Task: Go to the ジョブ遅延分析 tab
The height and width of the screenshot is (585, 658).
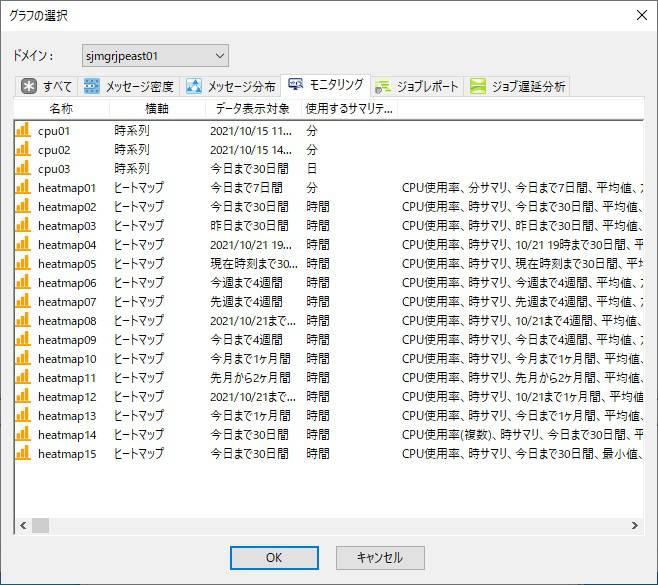Action: point(518,86)
